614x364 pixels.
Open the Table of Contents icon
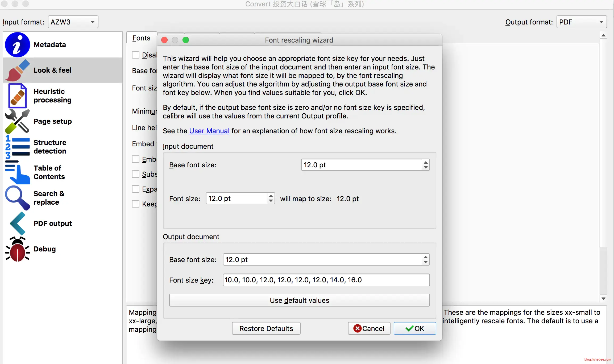[18, 172]
